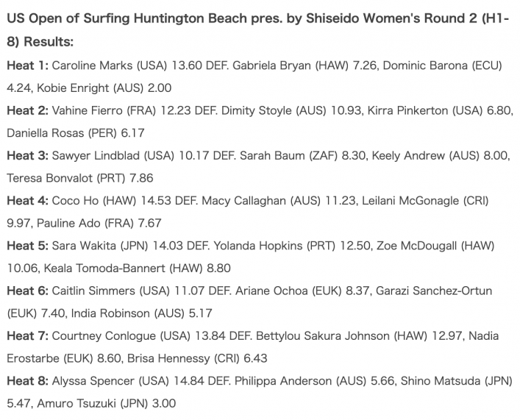The image size is (520, 420).
Task: Click the bold Heat 8 label
Action: (28, 381)
